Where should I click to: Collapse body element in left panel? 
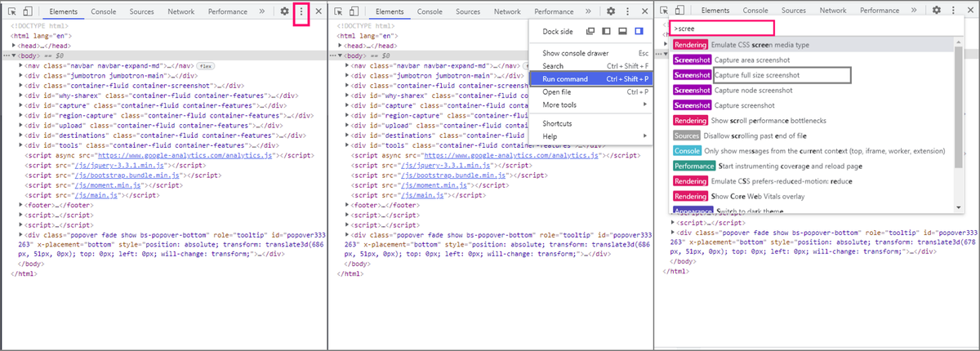14,55
